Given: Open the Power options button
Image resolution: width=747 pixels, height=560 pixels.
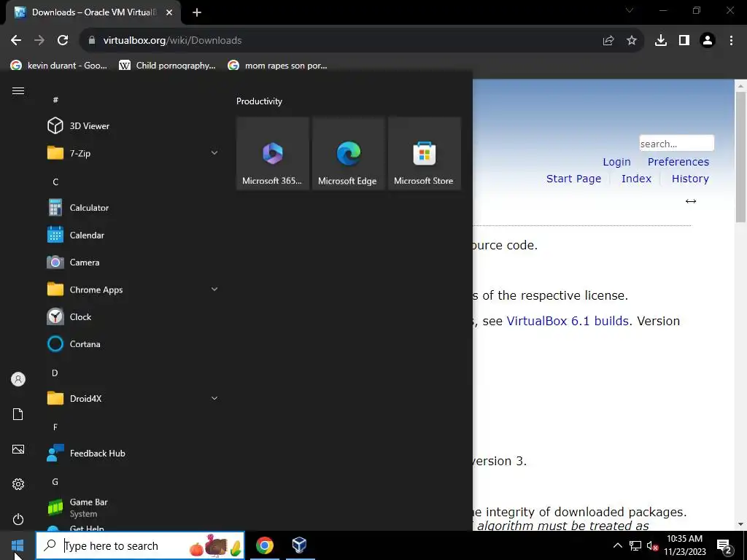Looking at the screenshot, I should point(18,519).
